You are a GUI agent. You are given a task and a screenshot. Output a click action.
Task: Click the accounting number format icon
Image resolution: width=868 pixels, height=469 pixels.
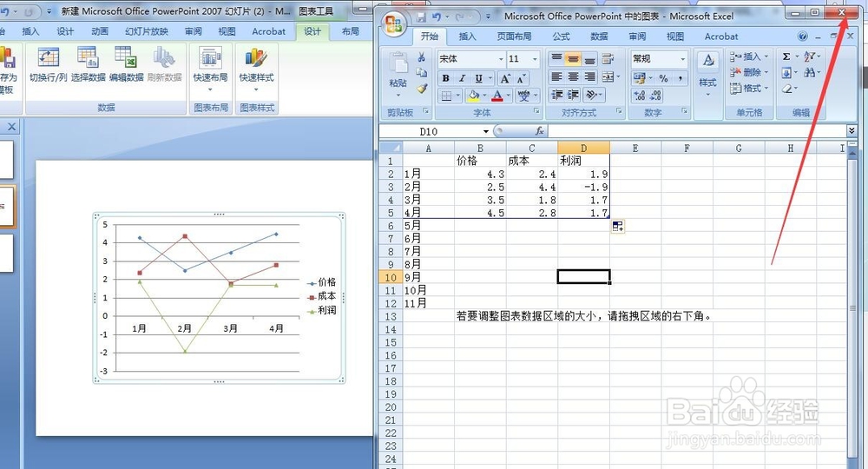click(640, 78)
